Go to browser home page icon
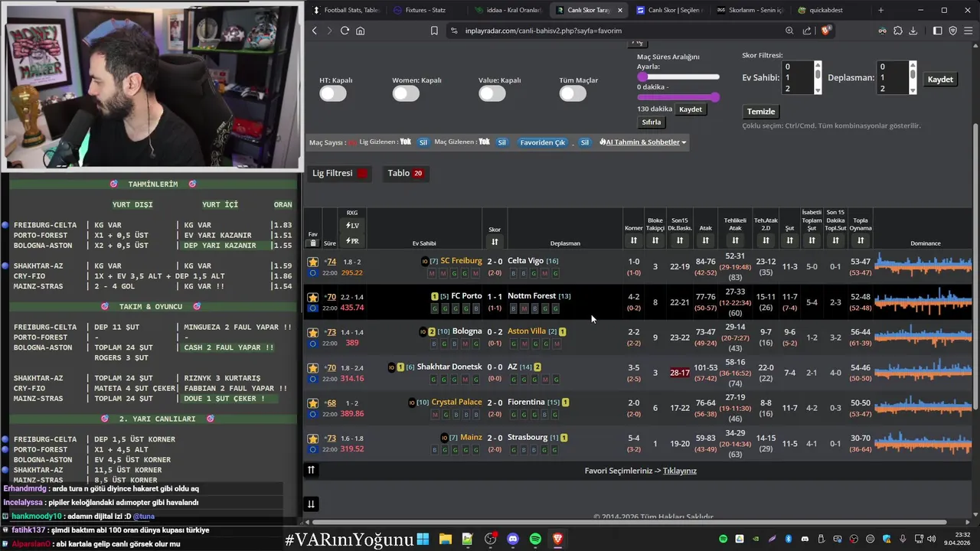 tap(360, 31)
